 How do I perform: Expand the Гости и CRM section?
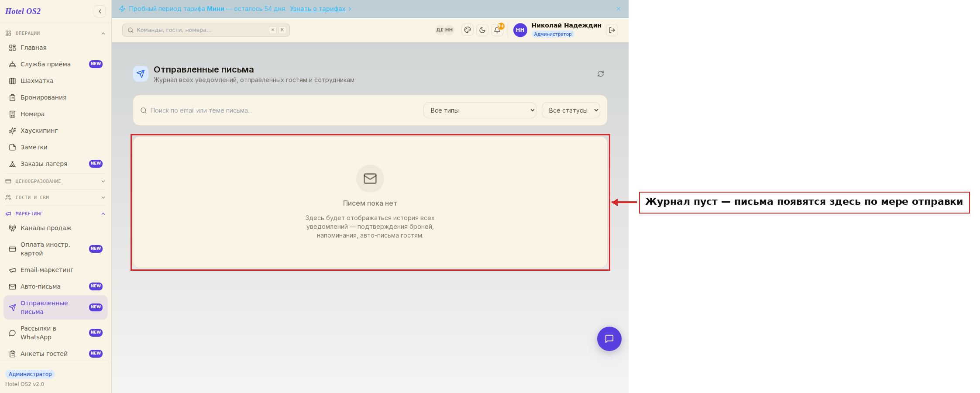click(55, 197)
